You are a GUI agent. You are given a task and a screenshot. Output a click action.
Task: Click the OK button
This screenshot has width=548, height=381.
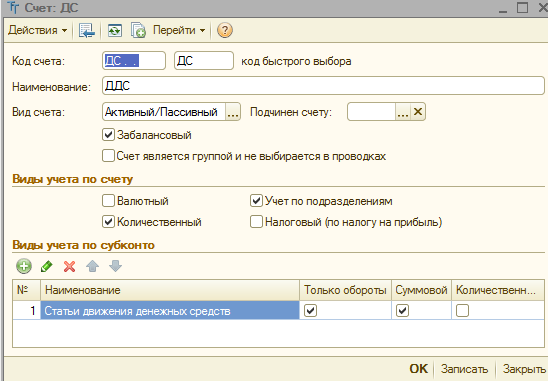(x=418, y=369)
